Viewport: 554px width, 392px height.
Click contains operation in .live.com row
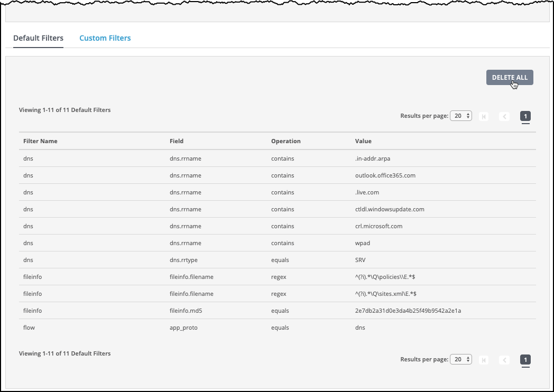283,192
